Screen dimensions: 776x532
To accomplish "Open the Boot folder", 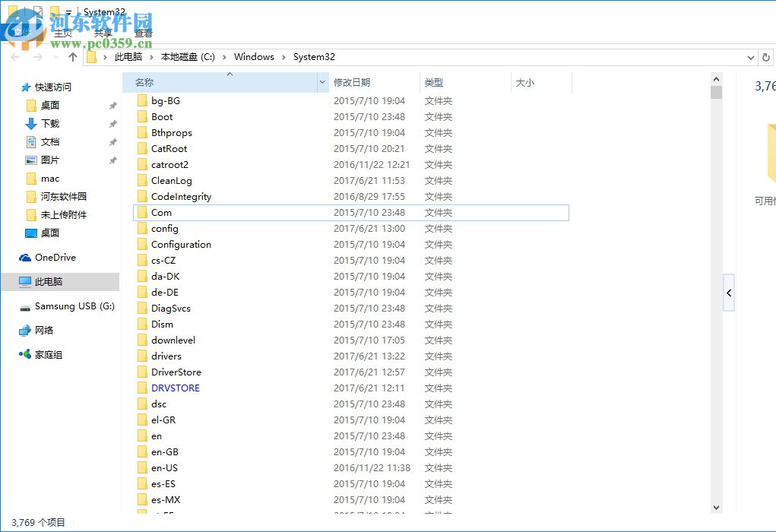I will [x=163, y=116].
